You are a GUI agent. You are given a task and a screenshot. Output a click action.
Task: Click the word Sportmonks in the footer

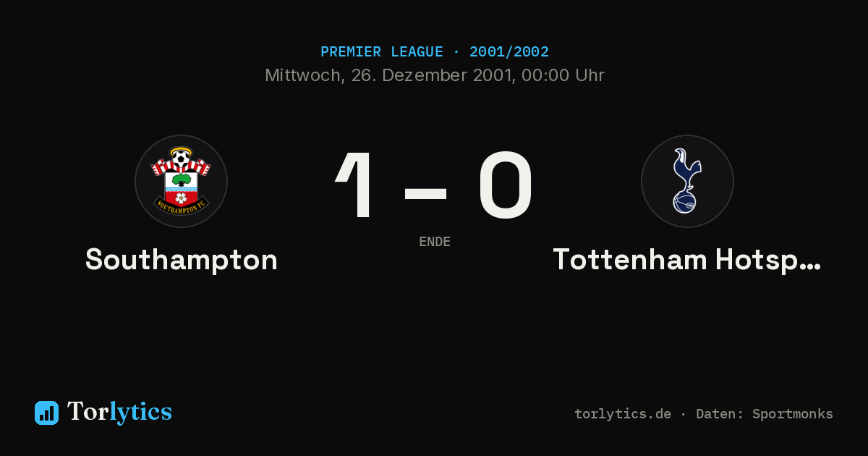(x=793, y=414)
